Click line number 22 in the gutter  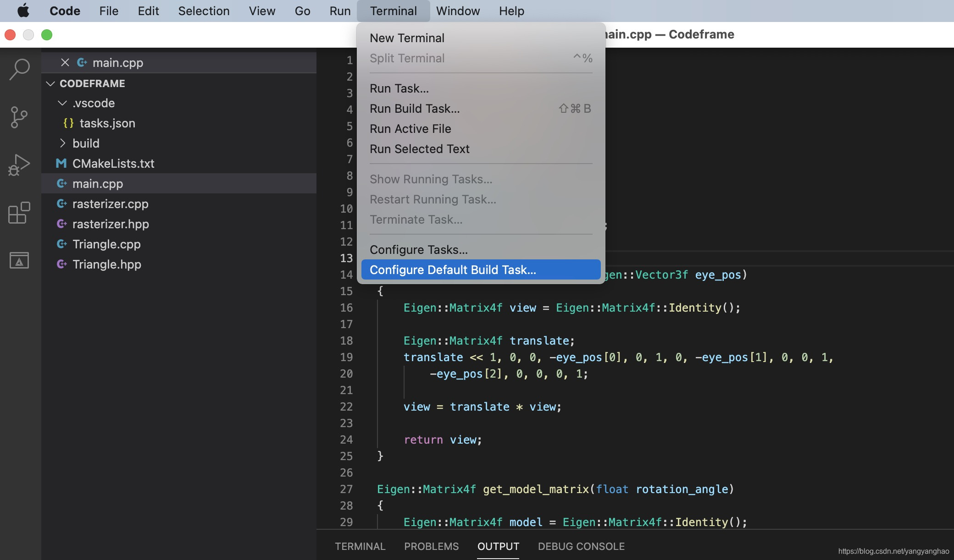pyautogui.click(x=346, y=406)
